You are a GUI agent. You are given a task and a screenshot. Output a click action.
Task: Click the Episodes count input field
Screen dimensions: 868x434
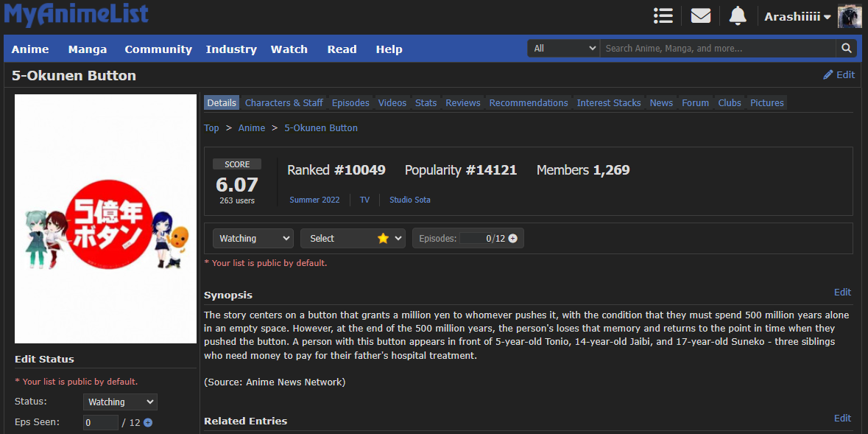coord(475,238)
